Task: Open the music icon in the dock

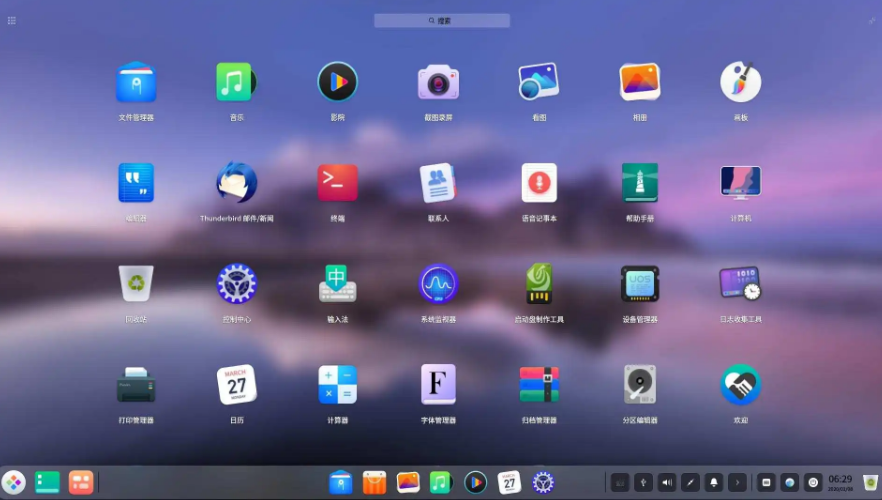Action: 441,483
